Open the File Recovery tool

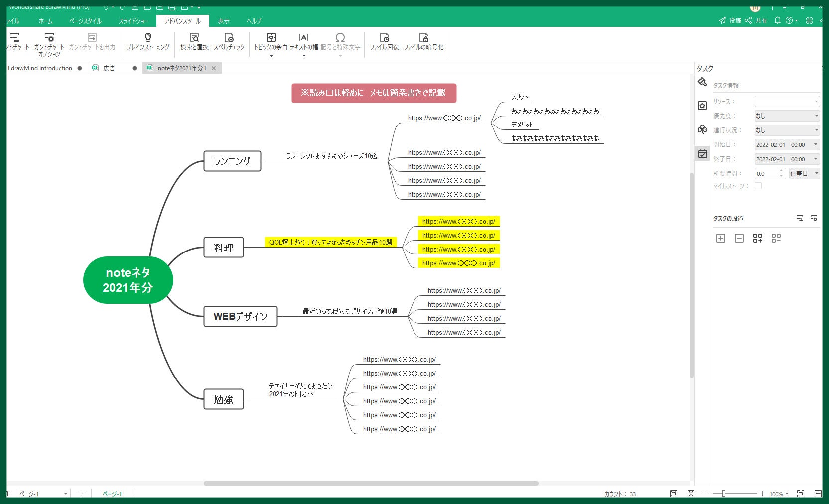[x=384, y=42]
